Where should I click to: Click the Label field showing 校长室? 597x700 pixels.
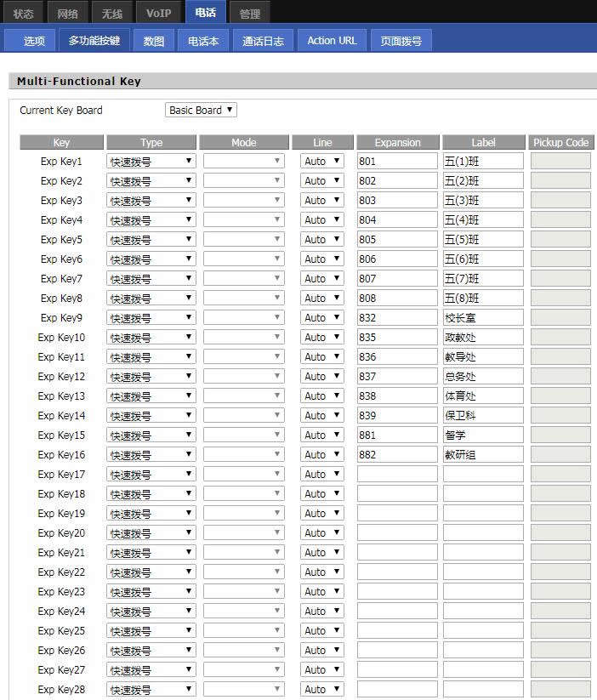pyautogui.click(x=483, y=318)
